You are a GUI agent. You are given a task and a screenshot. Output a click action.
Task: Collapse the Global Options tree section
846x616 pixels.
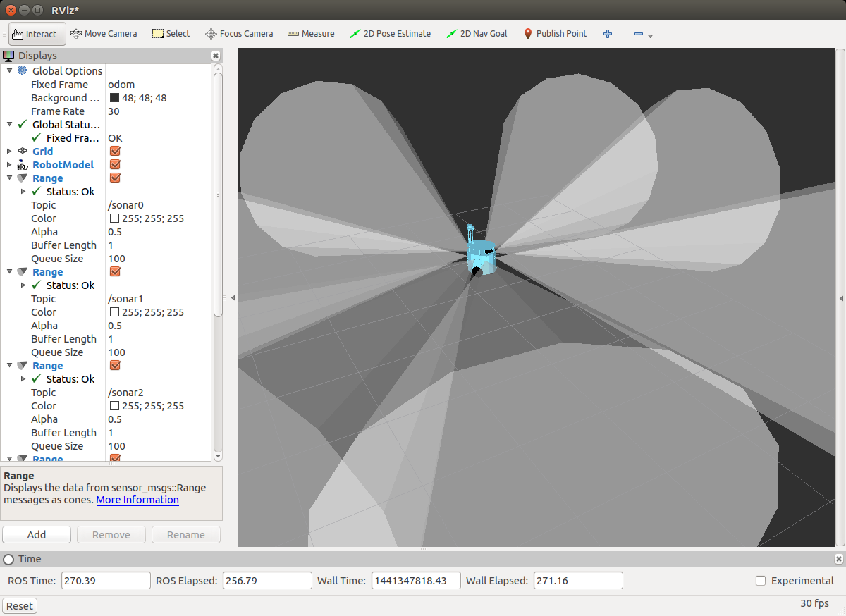pos(9,71)
